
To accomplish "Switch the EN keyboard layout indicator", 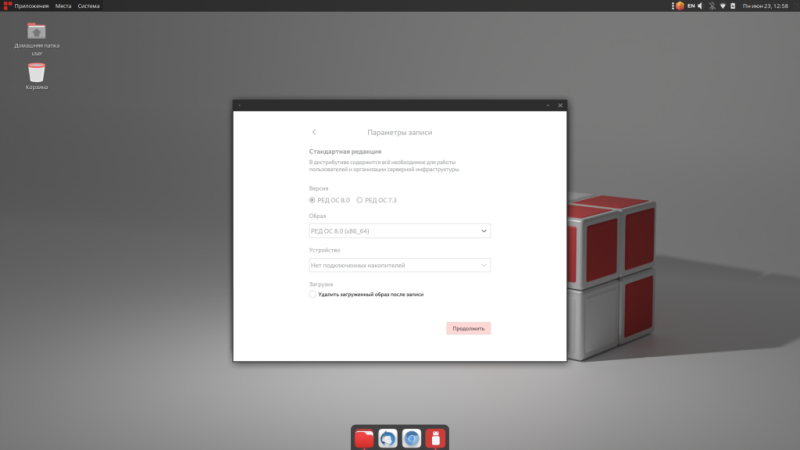I will click(x=691, y=6).
